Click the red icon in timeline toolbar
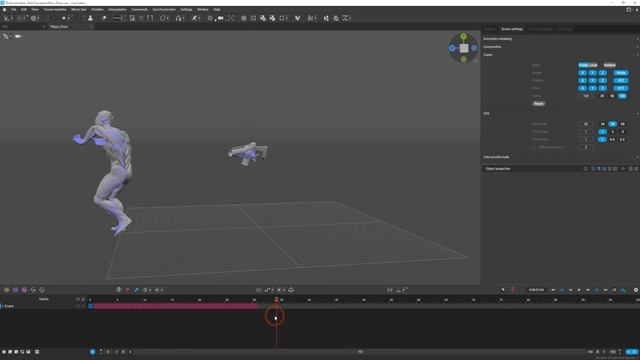640x360 pixels. point(127,290)
